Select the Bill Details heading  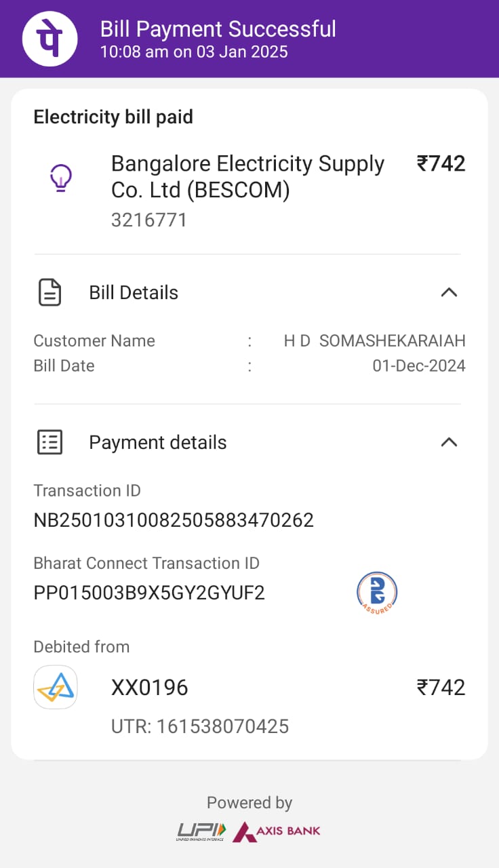tap(134, 293)
